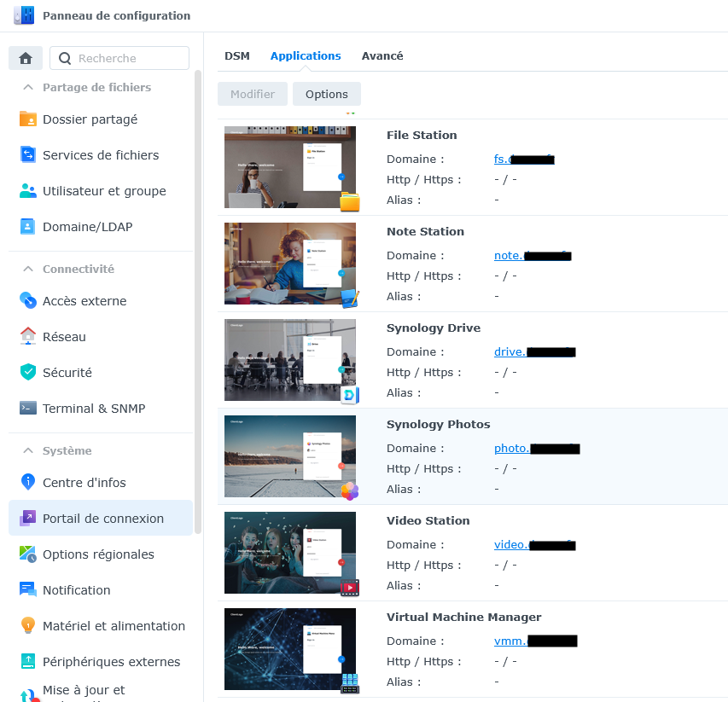Open Services de fichiers icon
The height and width of the screenshot is (702, 728).
28,155
